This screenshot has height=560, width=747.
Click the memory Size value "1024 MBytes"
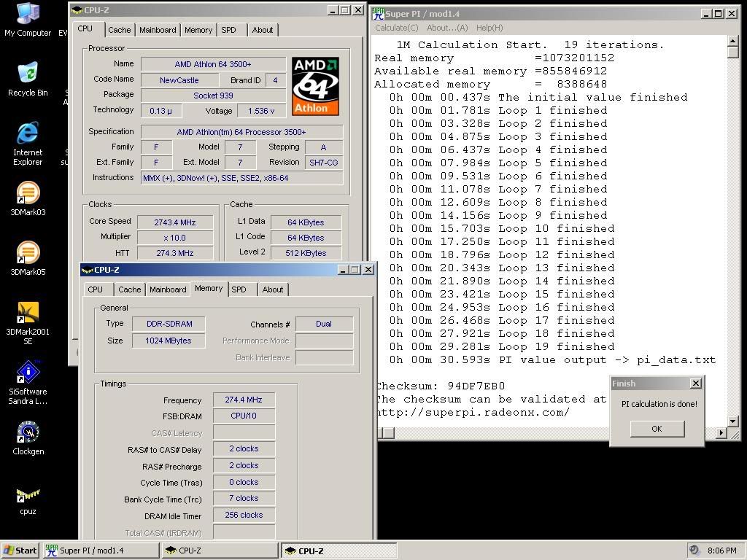[169, 341]
